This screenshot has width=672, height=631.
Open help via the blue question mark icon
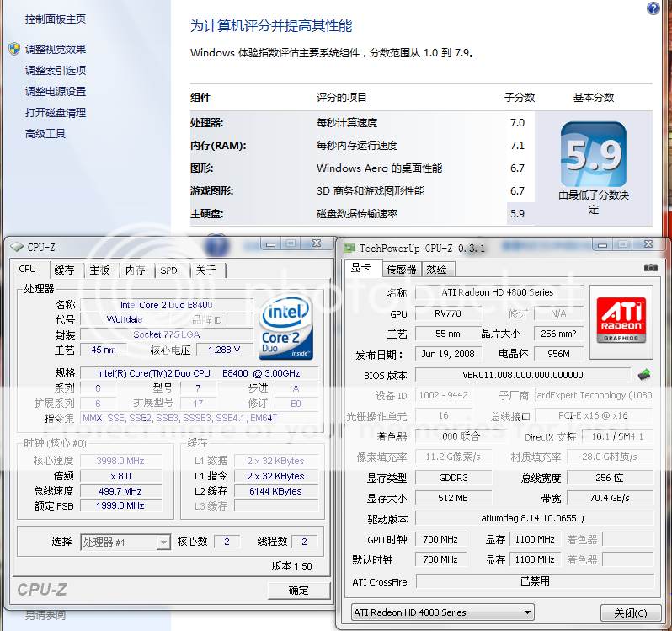[x=653, y=8]
